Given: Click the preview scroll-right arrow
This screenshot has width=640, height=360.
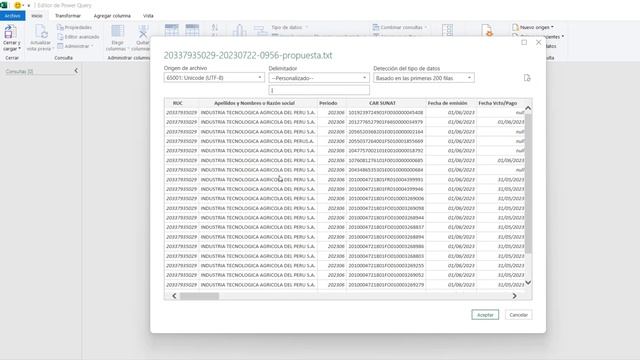Looking at the screenshot, I should 514,296.
